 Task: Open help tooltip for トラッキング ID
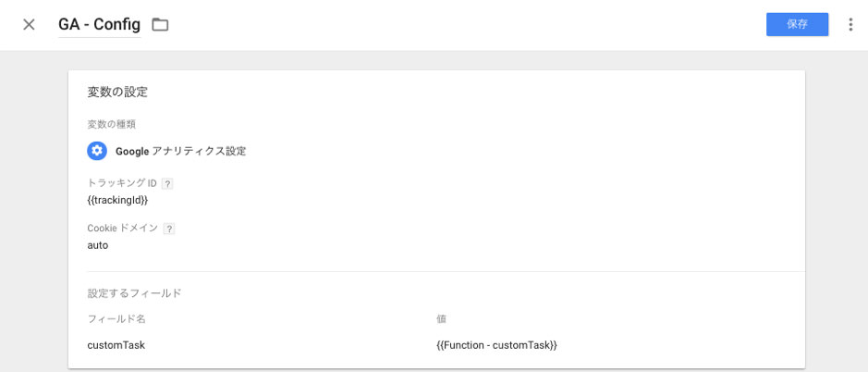[x=167, y=183]
